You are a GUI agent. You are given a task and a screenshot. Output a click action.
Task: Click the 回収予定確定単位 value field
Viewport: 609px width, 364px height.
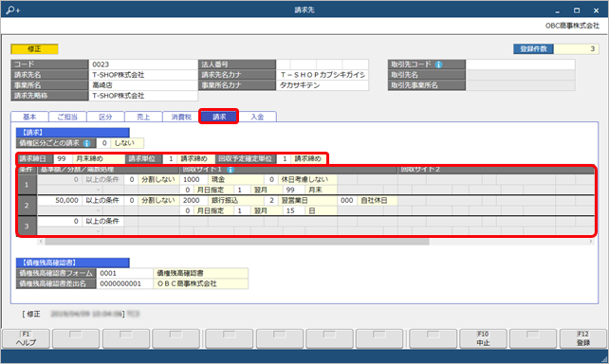pos(284,158)
